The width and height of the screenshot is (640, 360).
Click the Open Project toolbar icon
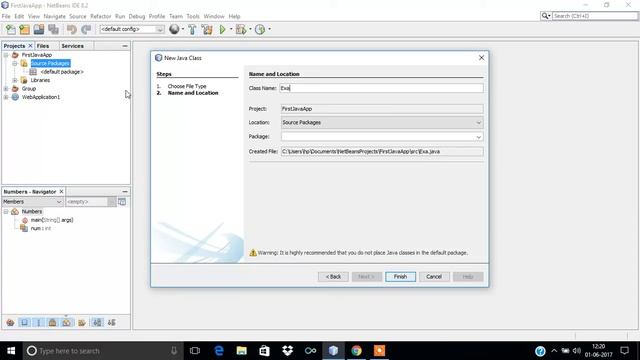[x=39, y=29]
